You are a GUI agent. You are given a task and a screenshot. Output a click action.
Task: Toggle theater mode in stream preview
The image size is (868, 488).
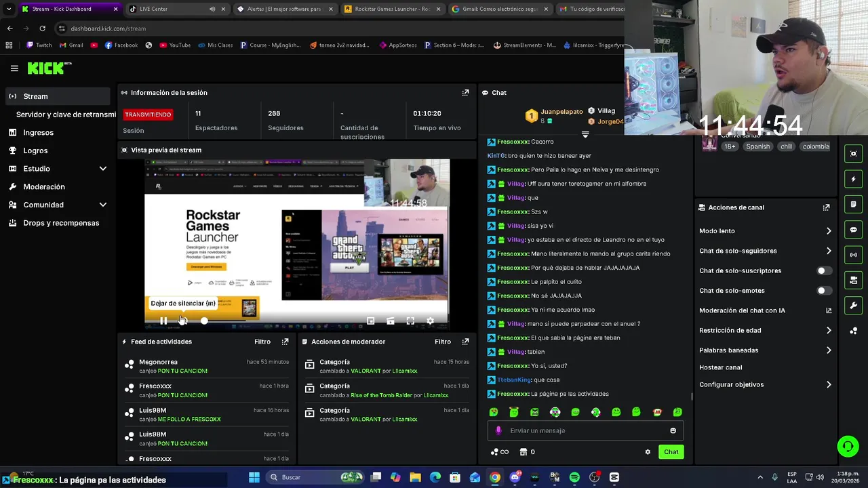(391, 321)
